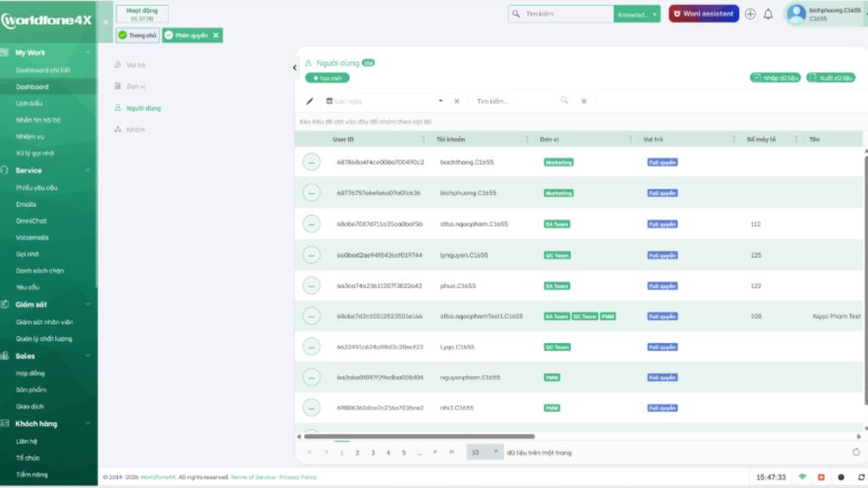868x488 pixels.
Task: Open row actions for bichphuong.C1655
Action: [312, 193]
